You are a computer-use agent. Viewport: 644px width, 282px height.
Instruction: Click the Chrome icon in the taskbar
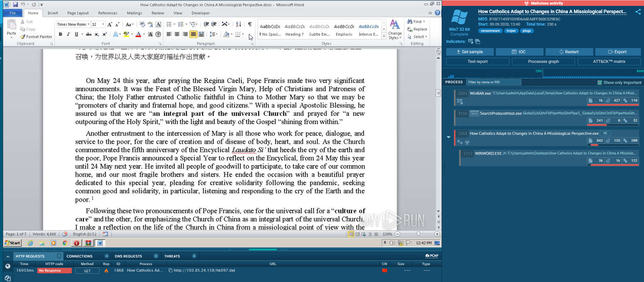click(65, 243)
